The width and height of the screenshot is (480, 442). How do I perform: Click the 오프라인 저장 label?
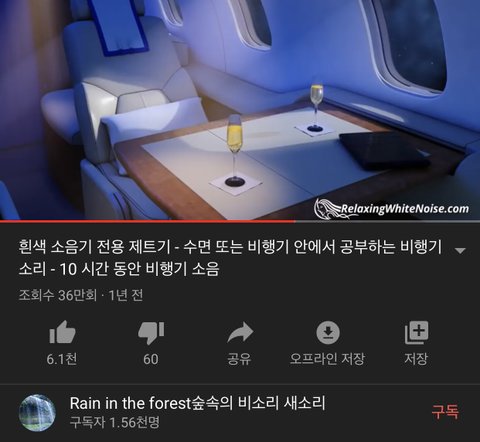pyautogui.click(x=328, y=359)
